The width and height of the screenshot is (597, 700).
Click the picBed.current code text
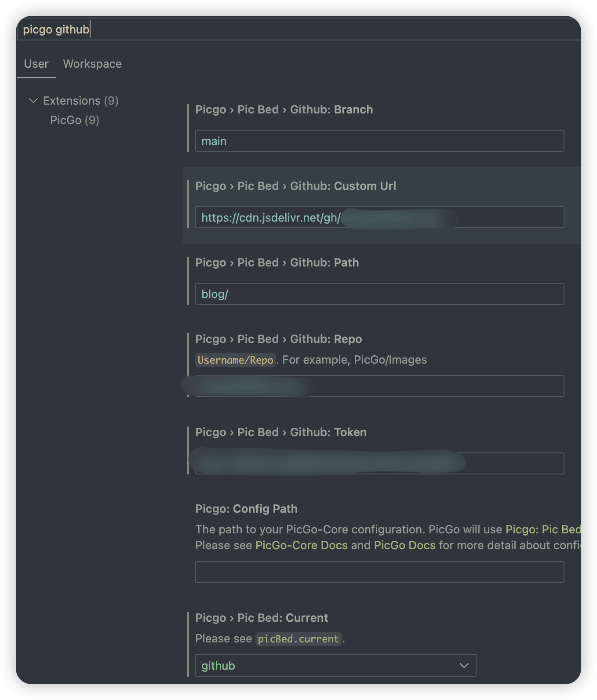pyautogui.click(x=298, y=638)
